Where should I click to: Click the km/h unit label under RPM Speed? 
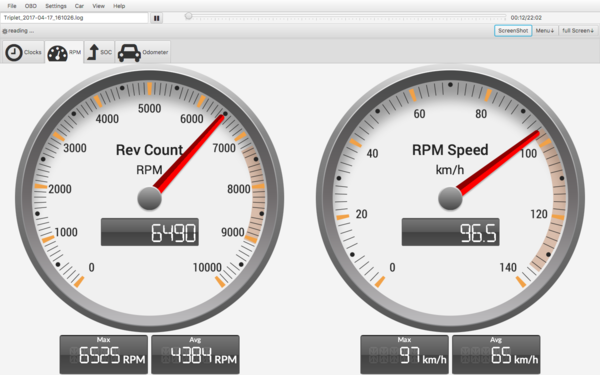(x=450, y=170)
